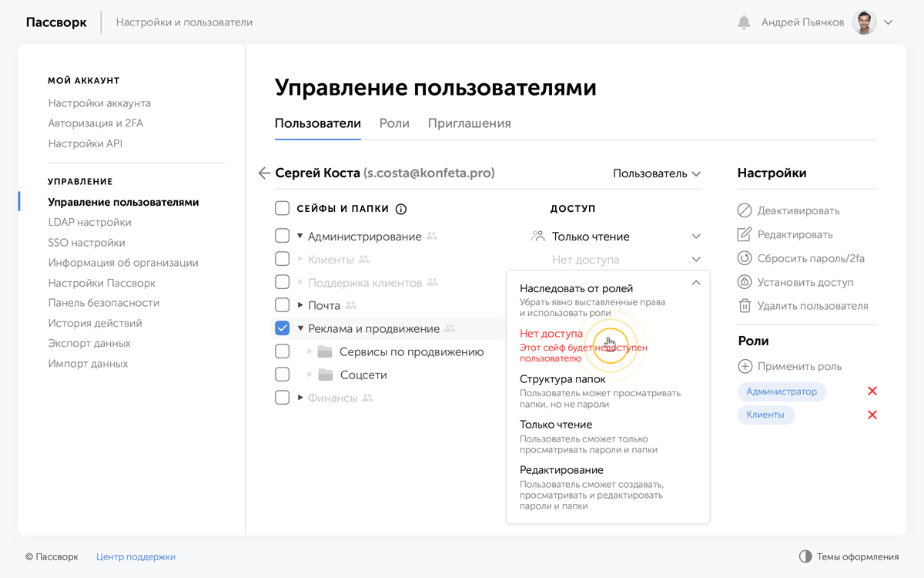Remove the Администратор role with red X
924x578 pixels.
872,391
